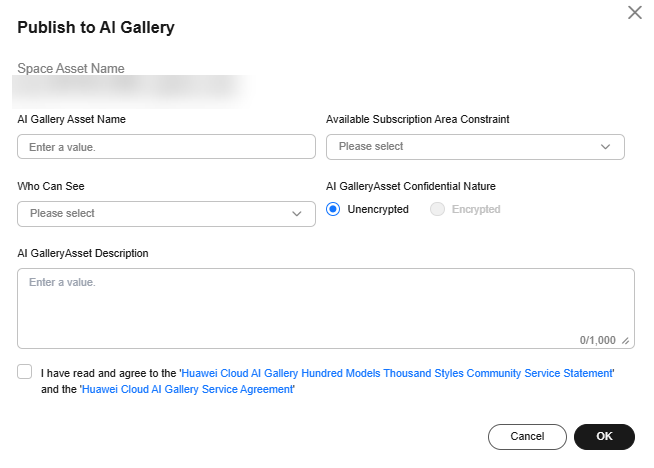Click the blurred Space Asset Name value
Screen dimensions: 654x468
pos(130,90)
